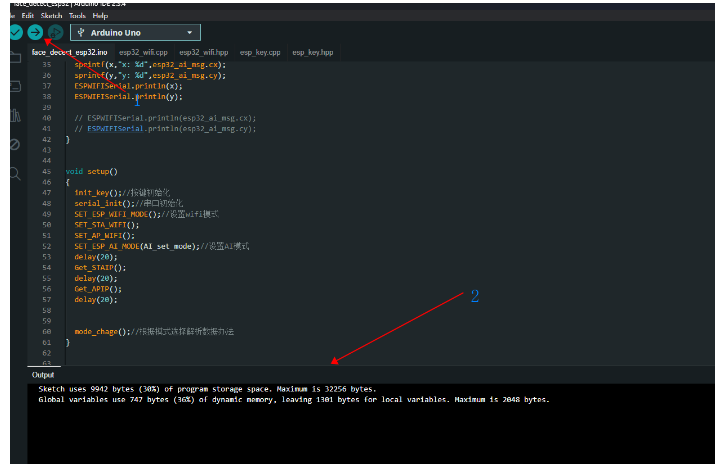Switch to the face_decect_esp32.ino tab
The image size is (717, 470).
pos(70,53)
